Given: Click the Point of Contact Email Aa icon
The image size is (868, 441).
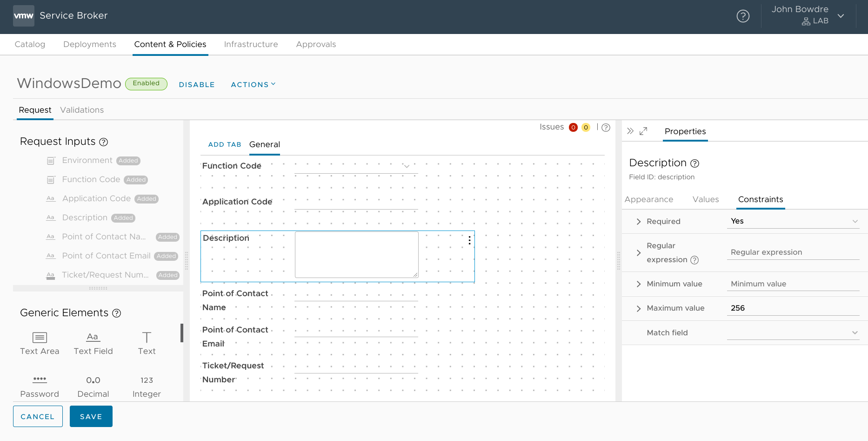Looking at the screenshot, I should click(x=51, y=256).
